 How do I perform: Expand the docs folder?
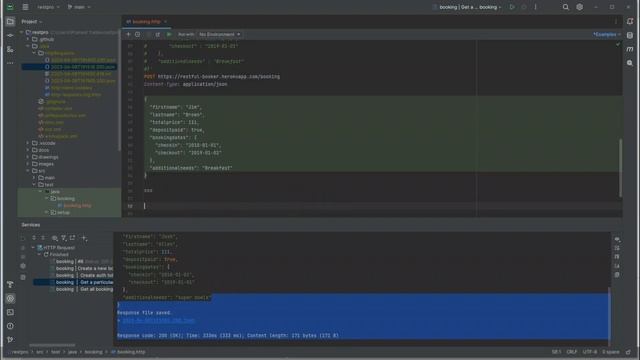pos(28,150)
